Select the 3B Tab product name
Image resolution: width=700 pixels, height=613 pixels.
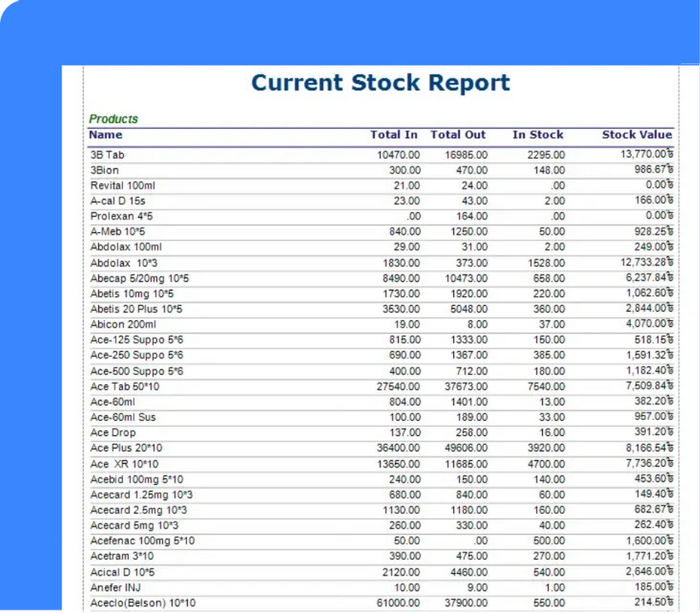point(107,155)
